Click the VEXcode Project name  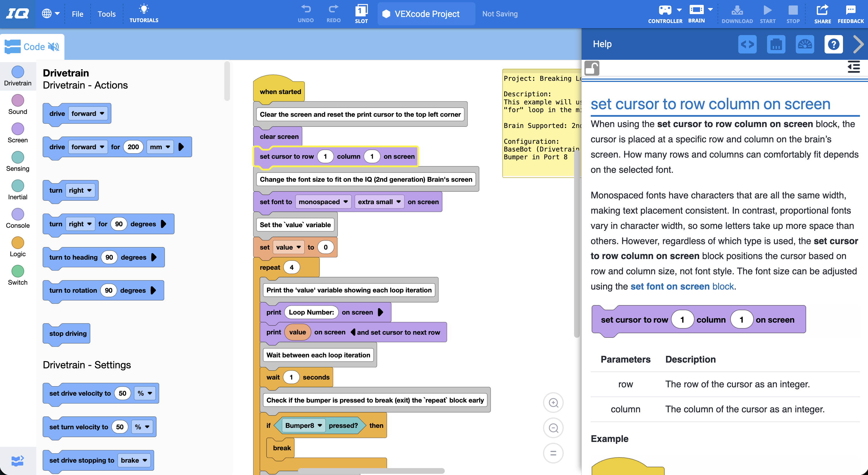[x=427, y=14]
